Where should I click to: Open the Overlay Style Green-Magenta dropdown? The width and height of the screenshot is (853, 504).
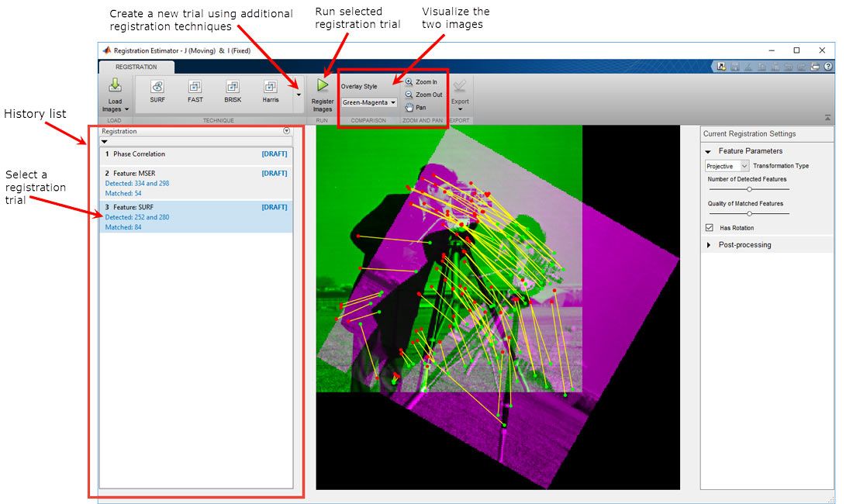(369, 102)
